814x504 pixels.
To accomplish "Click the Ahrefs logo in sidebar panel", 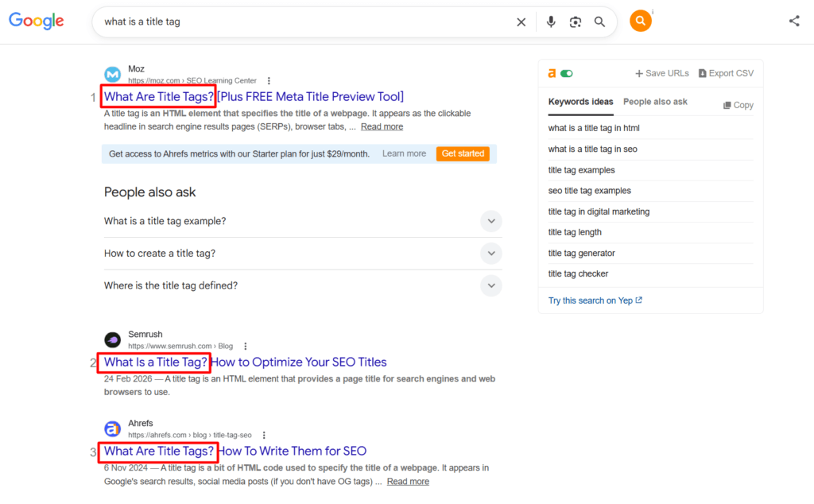I will click(552, 74).
